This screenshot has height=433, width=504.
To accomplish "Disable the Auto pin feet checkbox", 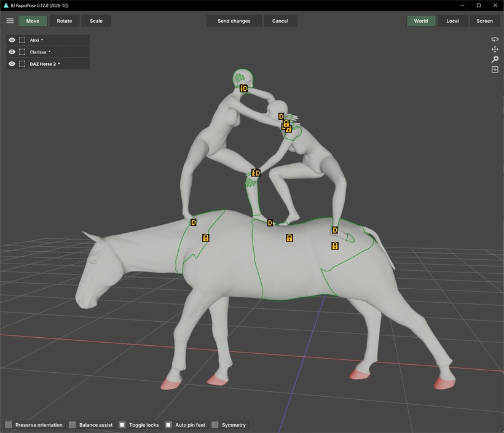I will [x=168, y=424].
